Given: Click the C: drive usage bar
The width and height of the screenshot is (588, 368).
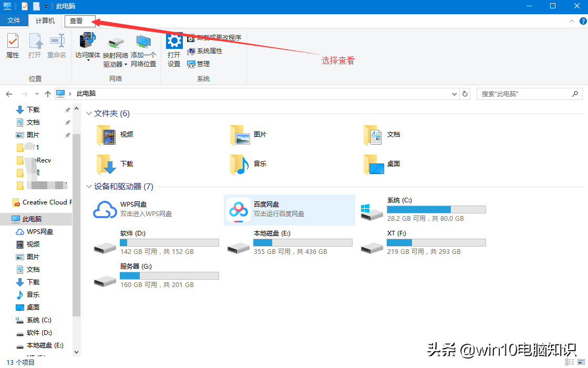Looking at the screenshot, I should pyautogui.click(x=436, y=210).
